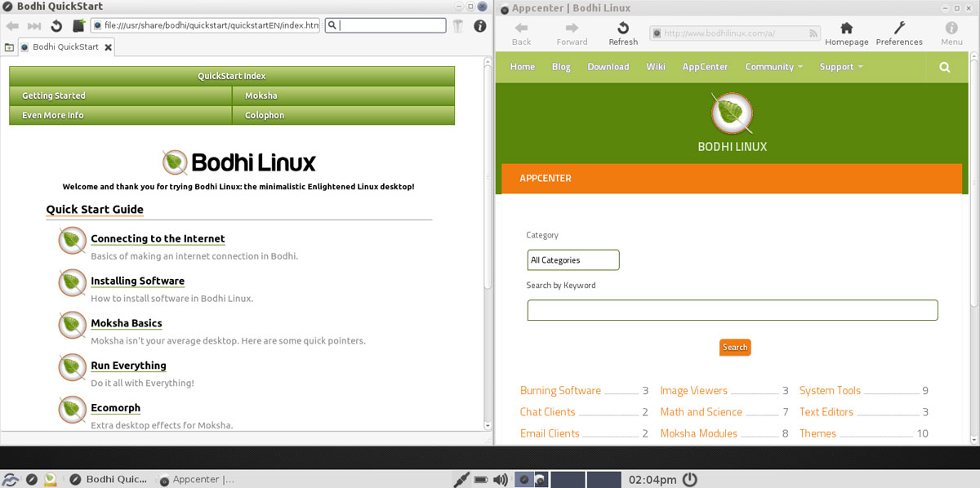Open the Email Clients category
The width and height of the screenshot is (980, 488).
550,433
